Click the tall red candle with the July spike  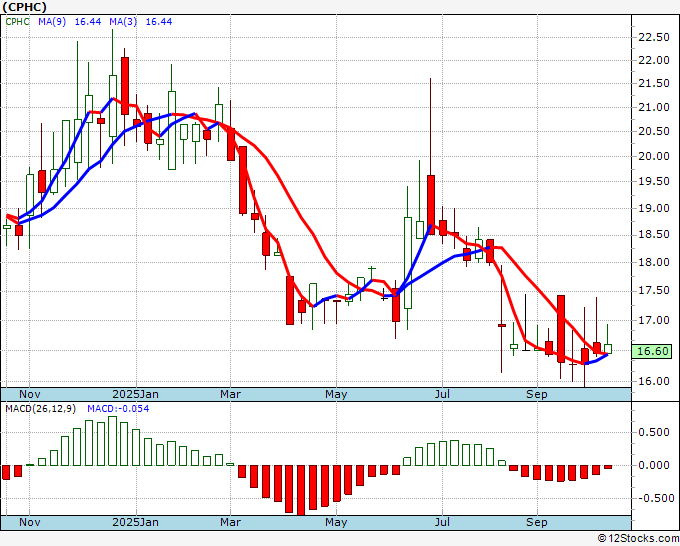pos(430,203)
